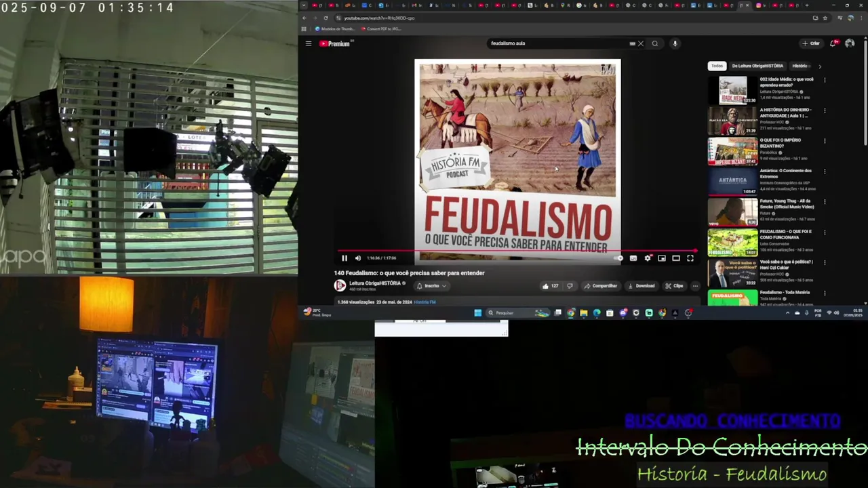The height and width of the screenshot is (488, 868).
Task: Open the 'Future, Young Thug - All da Smoke' thumbnail
Action: (732, 212)
